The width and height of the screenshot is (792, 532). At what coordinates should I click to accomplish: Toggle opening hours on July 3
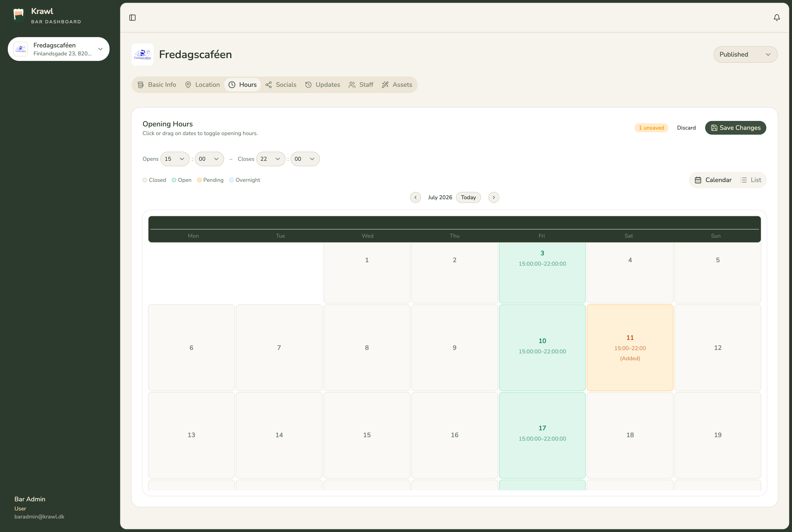(542, 273)
